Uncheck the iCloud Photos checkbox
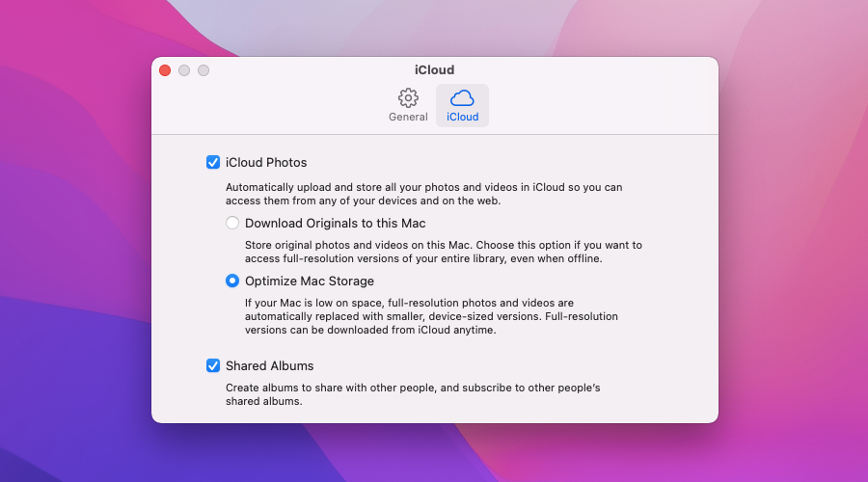 tap(213, 162)
